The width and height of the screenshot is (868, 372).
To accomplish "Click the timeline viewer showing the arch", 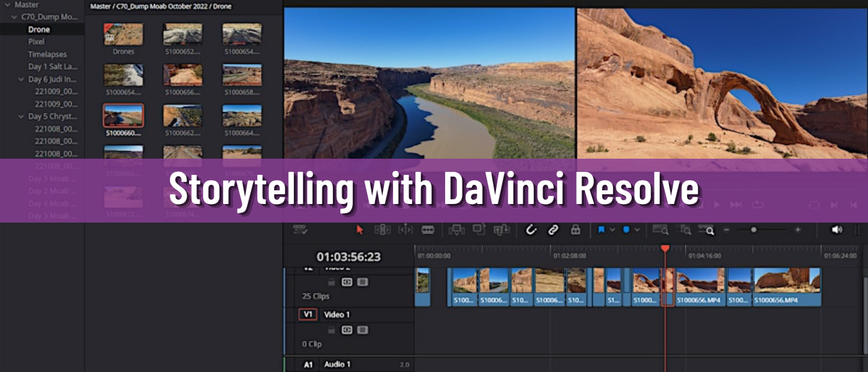I will (722, 84).
